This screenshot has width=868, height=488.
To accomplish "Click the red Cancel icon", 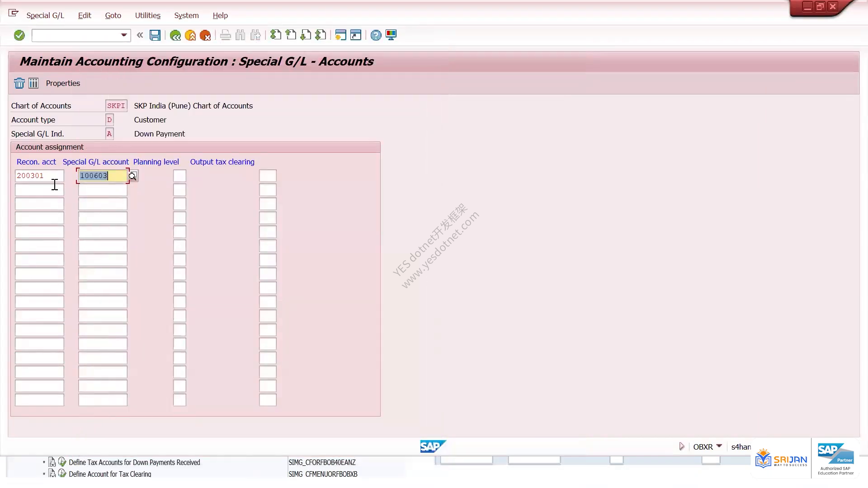I will point(205,35).
